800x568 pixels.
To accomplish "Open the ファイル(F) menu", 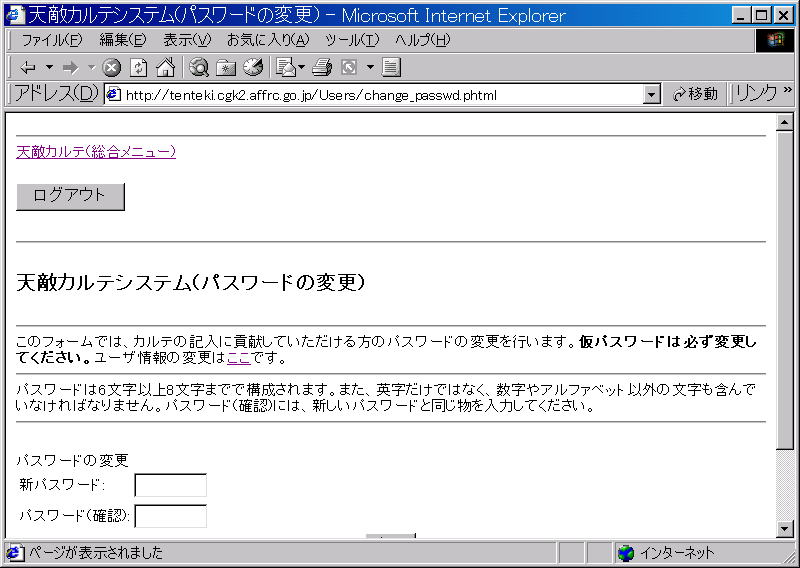I will 51,40.
